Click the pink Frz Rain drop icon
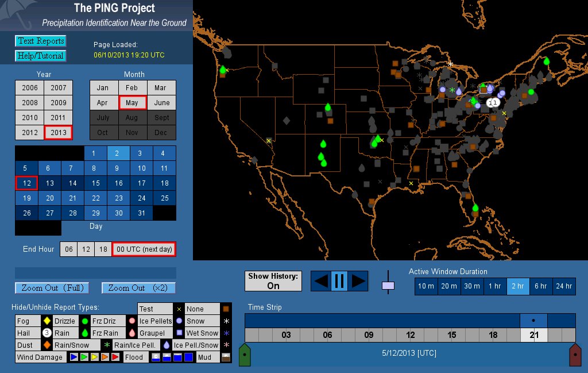588x373 pixels. [132, 333]
